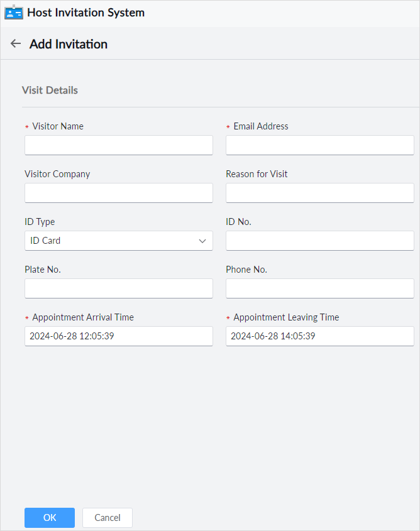Click the Reason for Visit field
This screenshot has width=420, height=531.
(319, 193)
